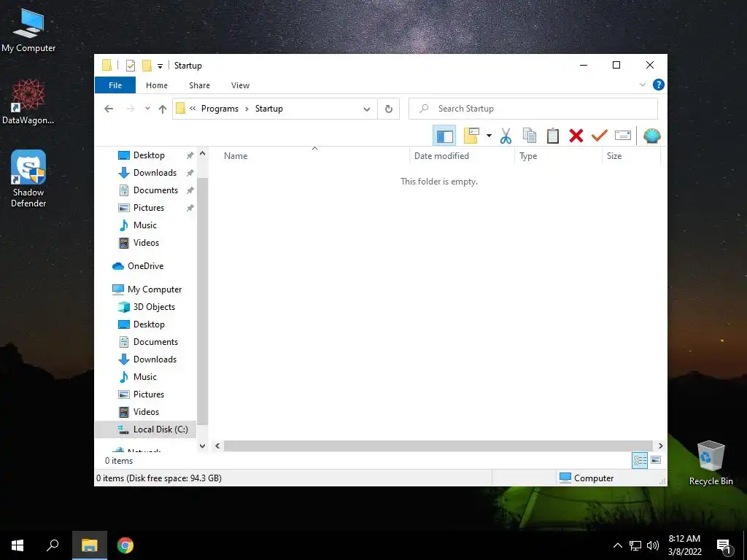
Task: Switch to the large icons view layout
Action: click(x=656, y=460)
